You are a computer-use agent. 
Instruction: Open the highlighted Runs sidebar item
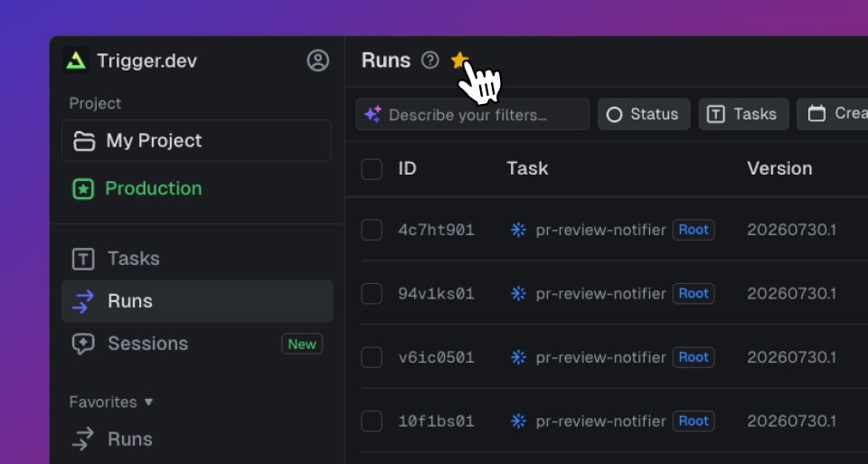coord(197,301)
